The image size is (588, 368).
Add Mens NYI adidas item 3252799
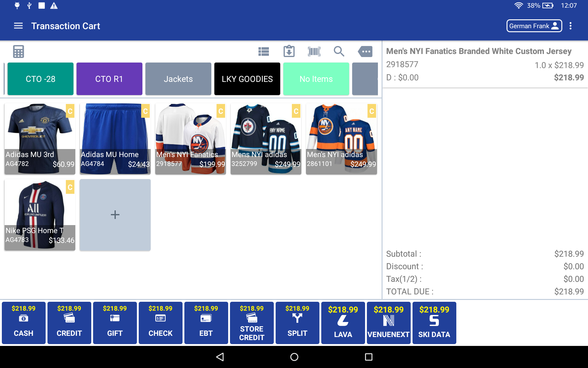(266, 139)
